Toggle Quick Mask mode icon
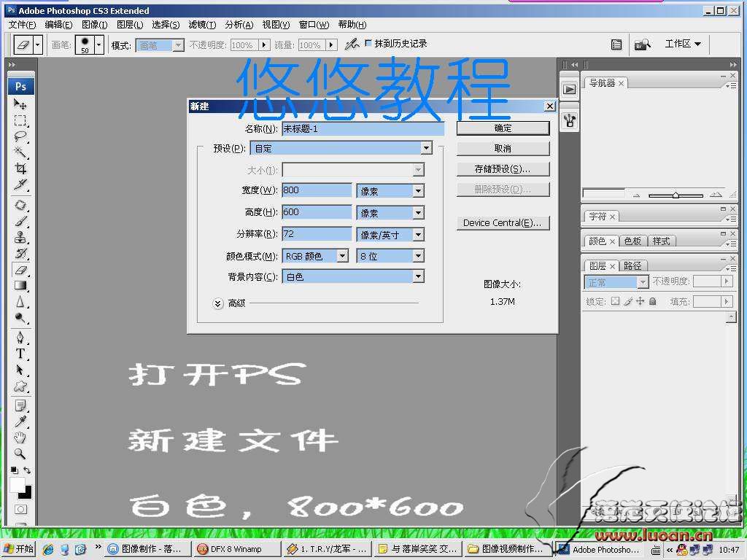The image size is (747, 560). click(x=20, y=510)
